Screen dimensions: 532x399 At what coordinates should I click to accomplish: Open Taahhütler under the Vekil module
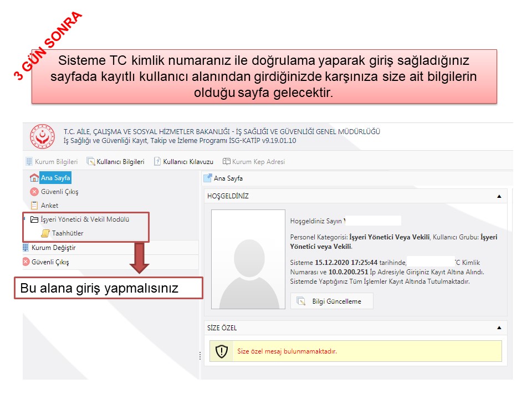(68, 233)
